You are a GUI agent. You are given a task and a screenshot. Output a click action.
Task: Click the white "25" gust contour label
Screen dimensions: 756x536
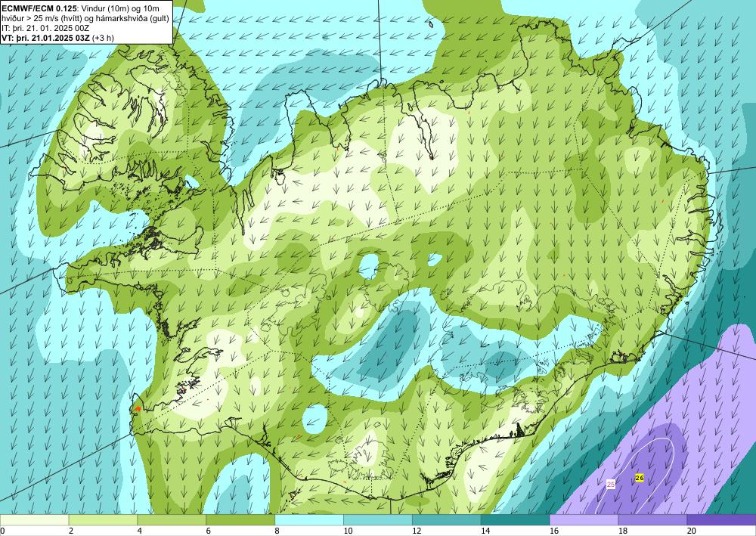tap(611, 485)
